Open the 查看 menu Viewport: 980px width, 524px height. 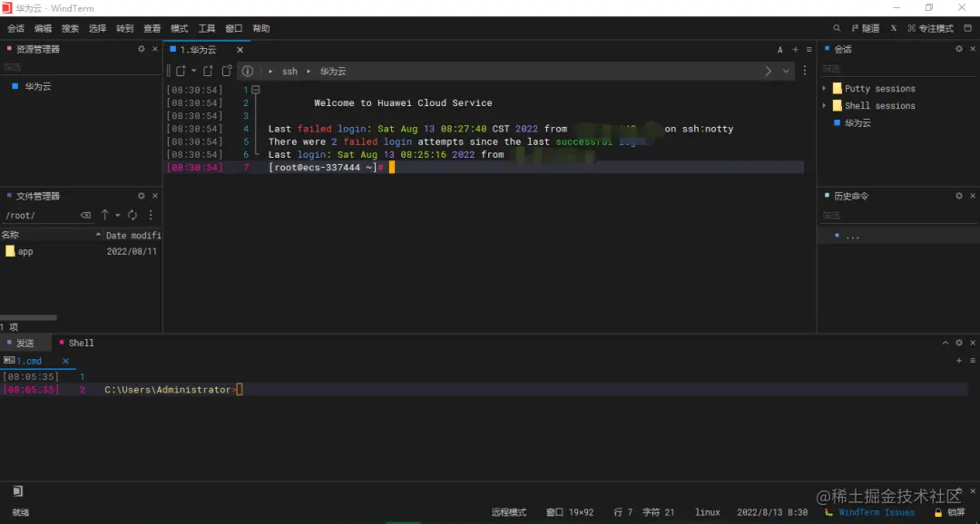pos(152,29)
